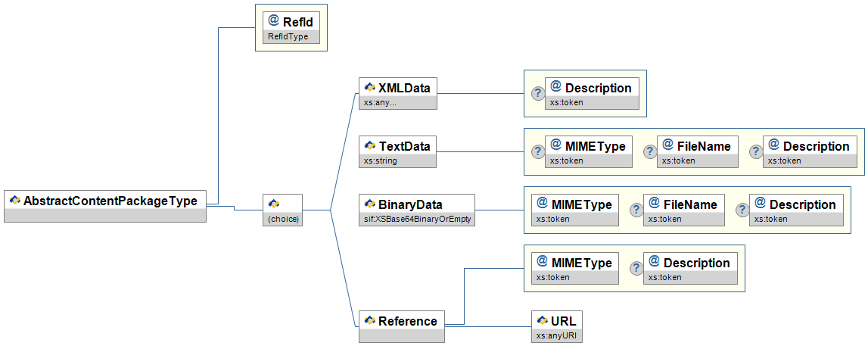
Task: Click the optional marker beside XMLData's Description
Action: pyautogui.click(x=537, y=93)
